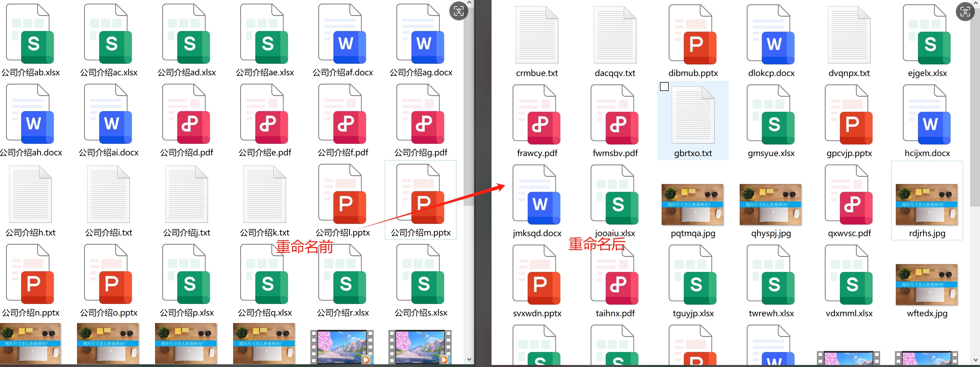
Task: Click the gbrtxo.txt file name label
Action: (693, 153)
